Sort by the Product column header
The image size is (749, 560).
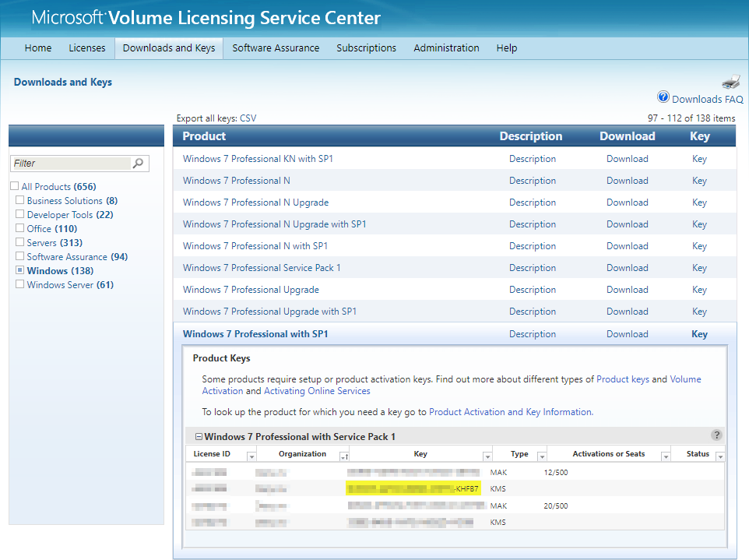[204, 136]
